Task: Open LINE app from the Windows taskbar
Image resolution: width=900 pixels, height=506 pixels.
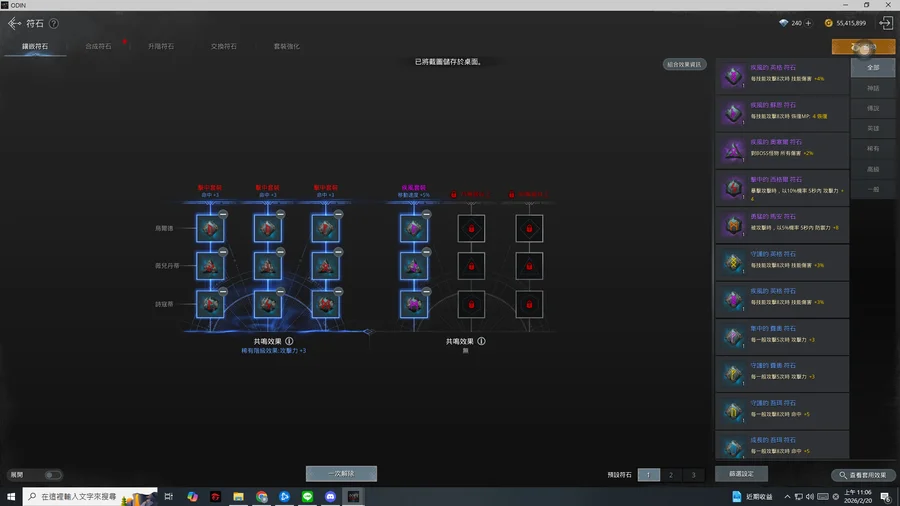Action: tap(307, 496)
